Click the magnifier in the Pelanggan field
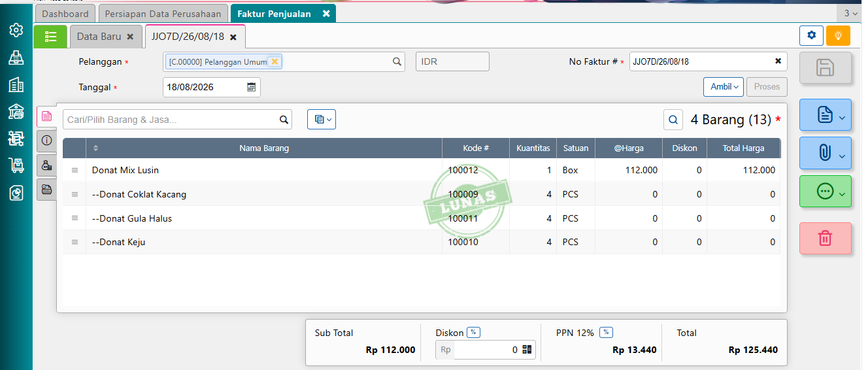 point(397,61)
